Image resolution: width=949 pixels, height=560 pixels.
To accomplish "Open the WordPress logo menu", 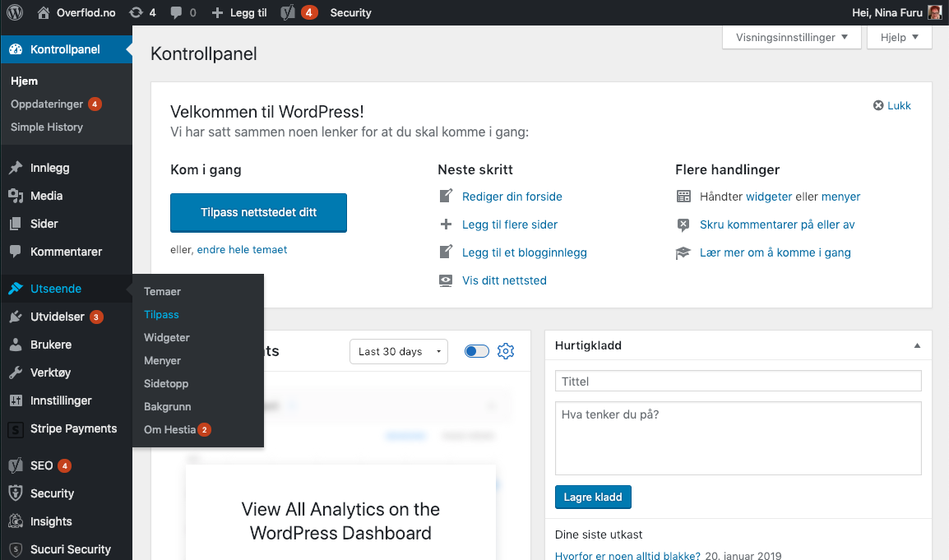I will coord(15,12).
